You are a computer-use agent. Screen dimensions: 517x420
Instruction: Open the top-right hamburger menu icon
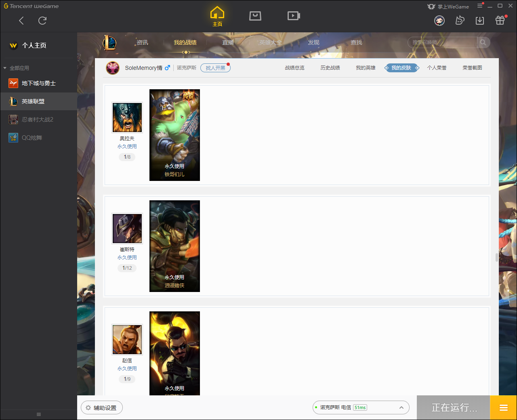click(x=480, y=6)
